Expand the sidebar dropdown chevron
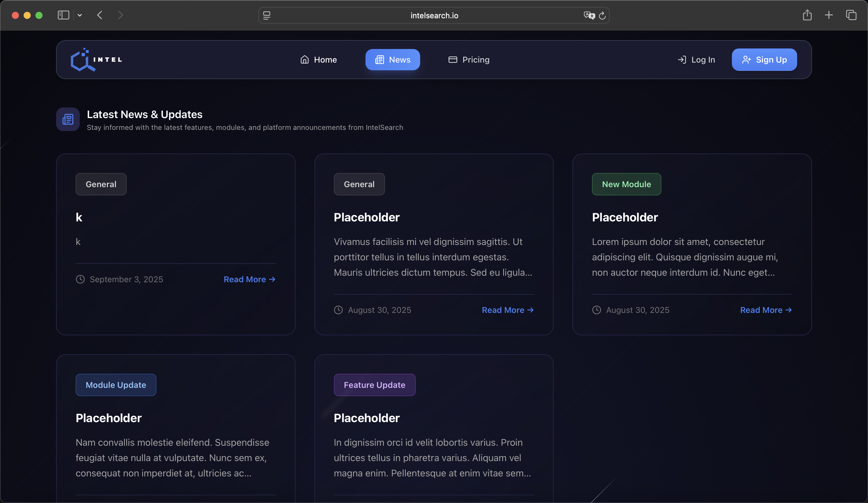This screenshot has width=868, height=503. (80, 15)
